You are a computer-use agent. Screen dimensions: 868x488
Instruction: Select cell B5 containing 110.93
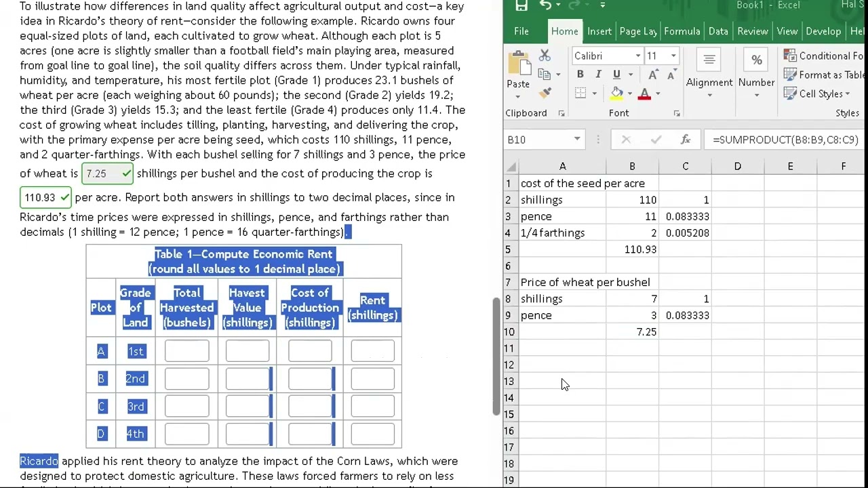click(632, 249)
